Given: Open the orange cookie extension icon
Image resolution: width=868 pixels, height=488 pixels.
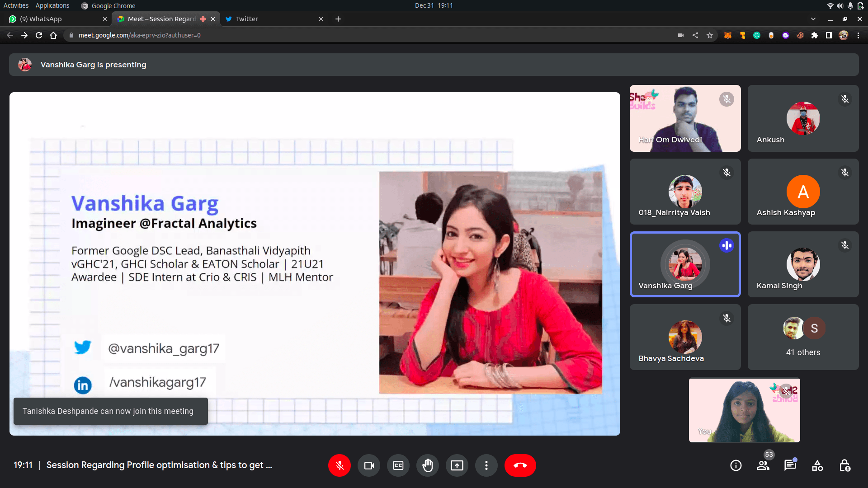Looking at the screenshot, I should click(x=800, y=35).
